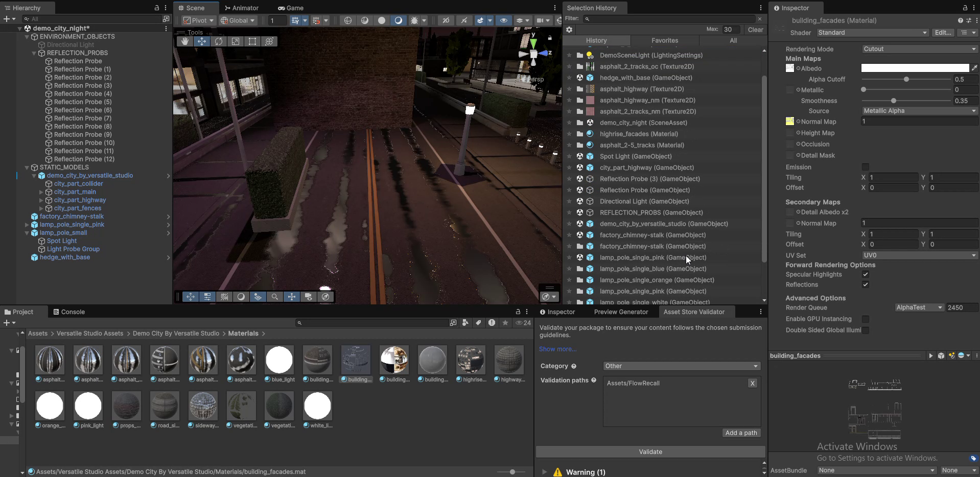This screenshot has width=980, height=477.
Task: Search by label icon in Project window
Action: 479,323
